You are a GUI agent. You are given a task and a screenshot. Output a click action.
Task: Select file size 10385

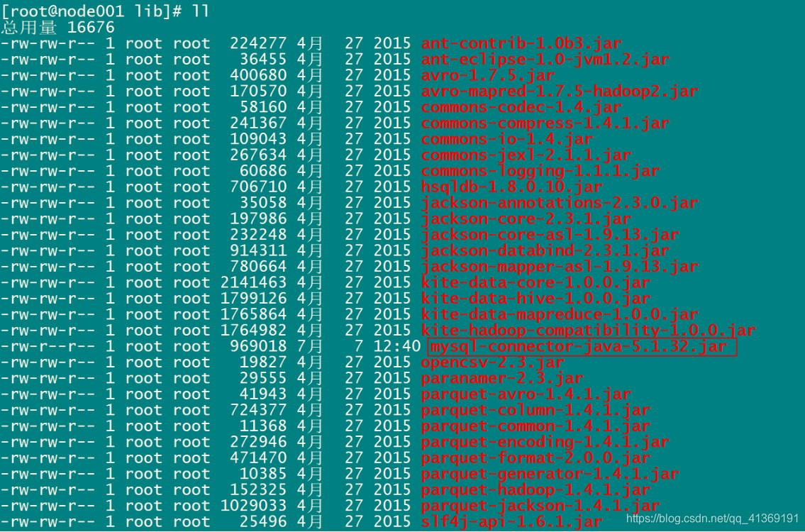[263, 474]
